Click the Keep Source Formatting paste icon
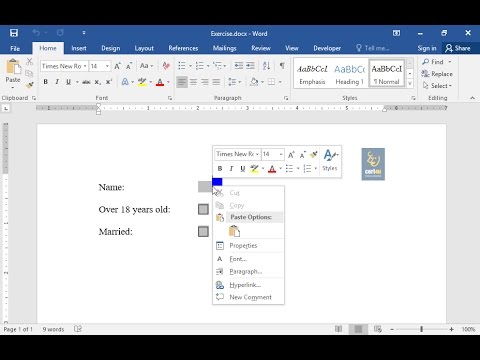The height and width of the screenshot is (360, 480). click(234, 231)
